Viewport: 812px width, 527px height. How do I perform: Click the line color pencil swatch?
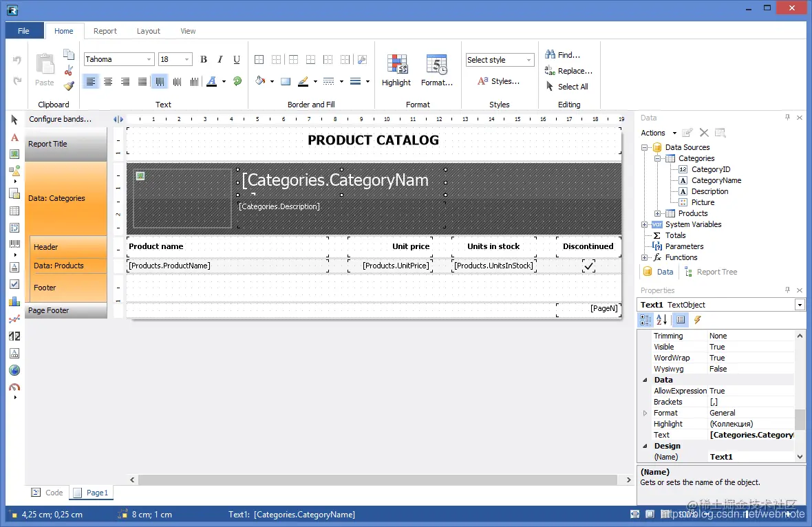(x=303, y=81)
